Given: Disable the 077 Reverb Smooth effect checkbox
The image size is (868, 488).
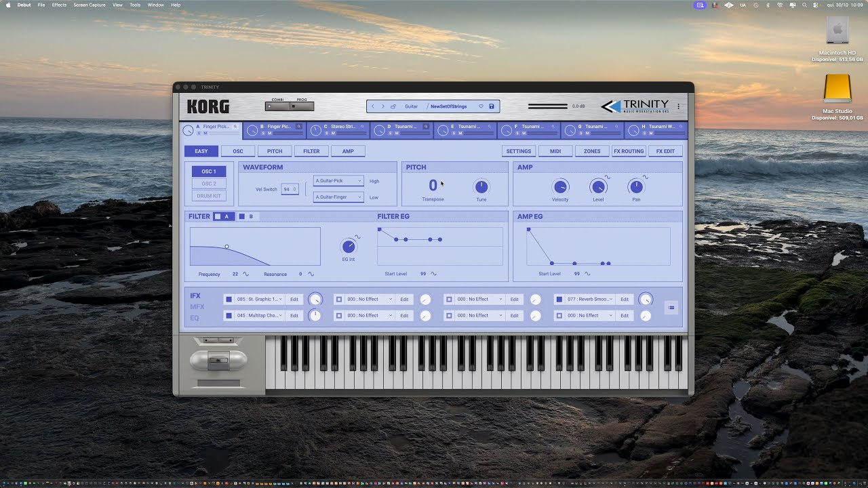Looking at the screenshot, I should point(559,299).
